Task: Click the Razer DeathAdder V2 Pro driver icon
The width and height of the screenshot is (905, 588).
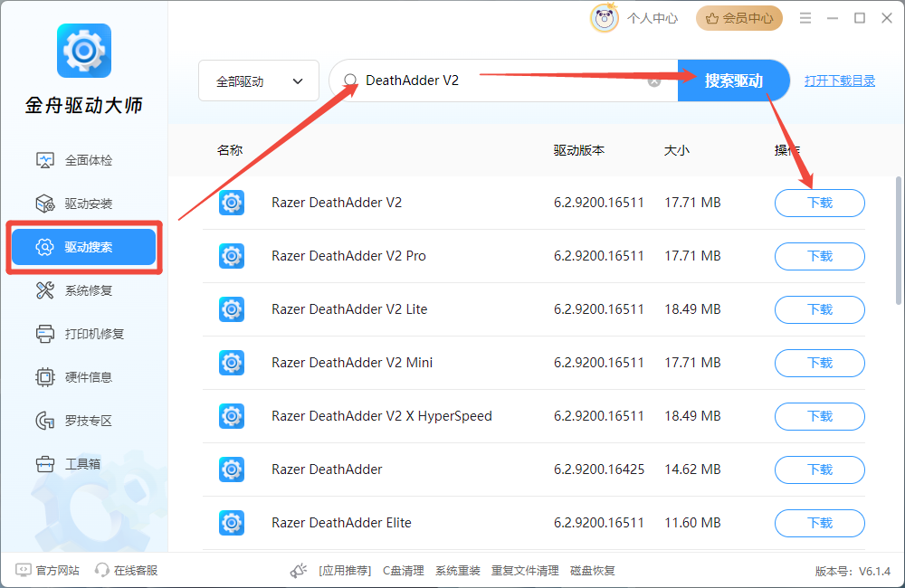Action: pyautogui.click(x=232, y=256)
